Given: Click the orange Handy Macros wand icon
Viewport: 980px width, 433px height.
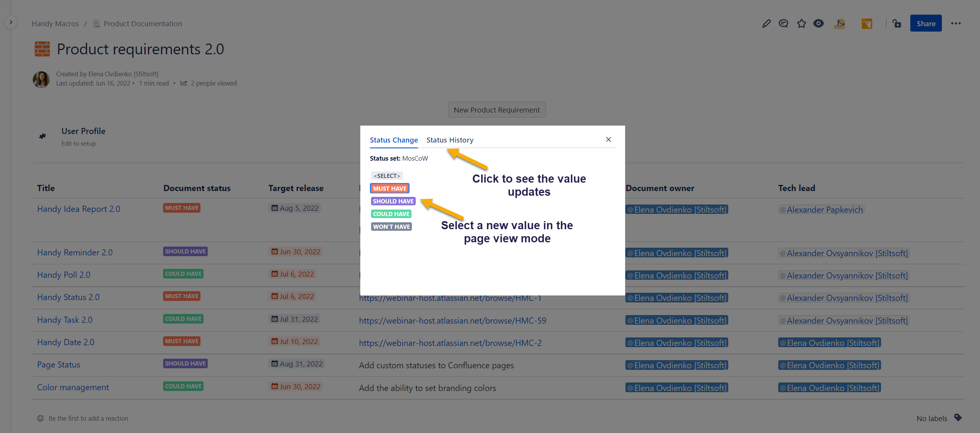Looking at the screenshot, I should (x=867, y=23).
